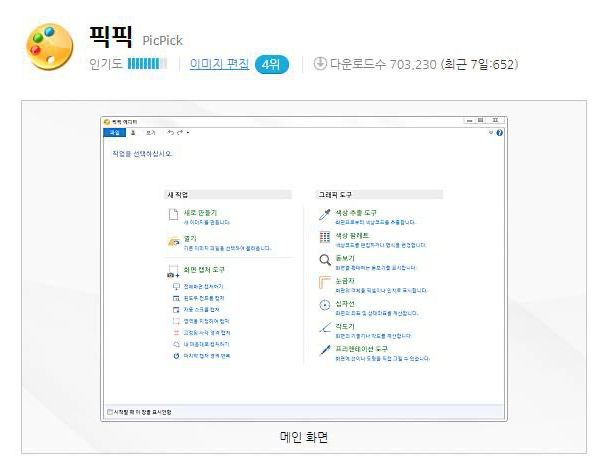Expand the quick access toolbar dropdown arrow
The width and height of the screenshot is (611, 463).
(x=188, y=133)
